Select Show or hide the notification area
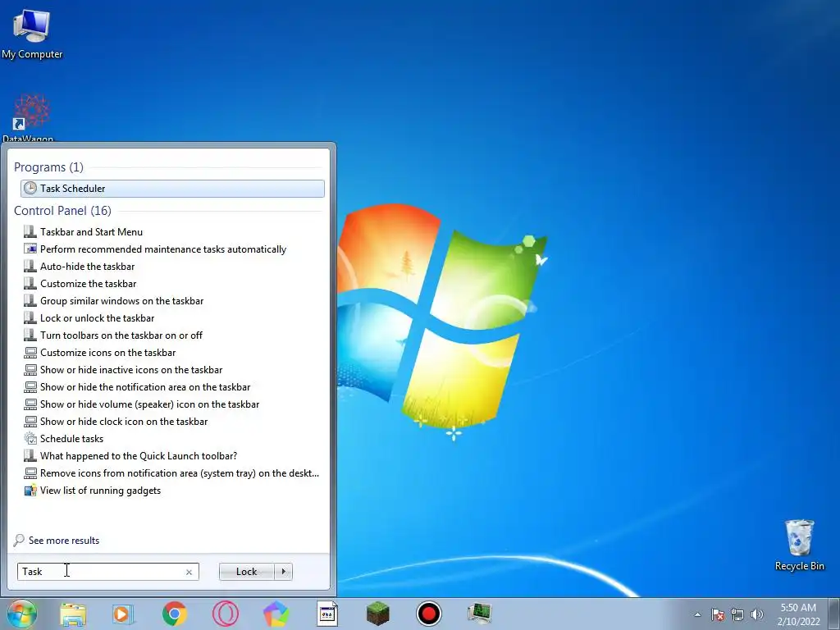 [x=145, y=387]
